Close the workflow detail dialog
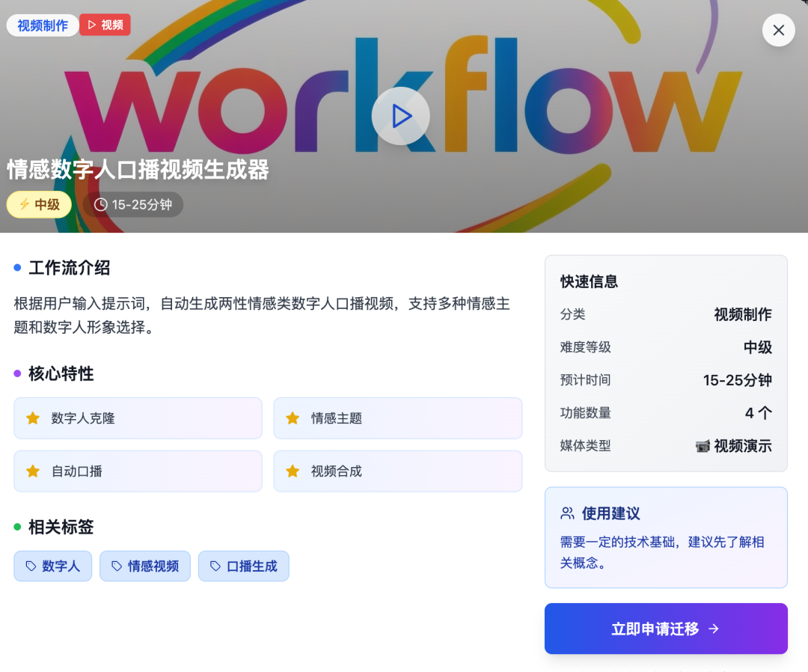This screenshot has height=672, width=808. tap(778, 30)
